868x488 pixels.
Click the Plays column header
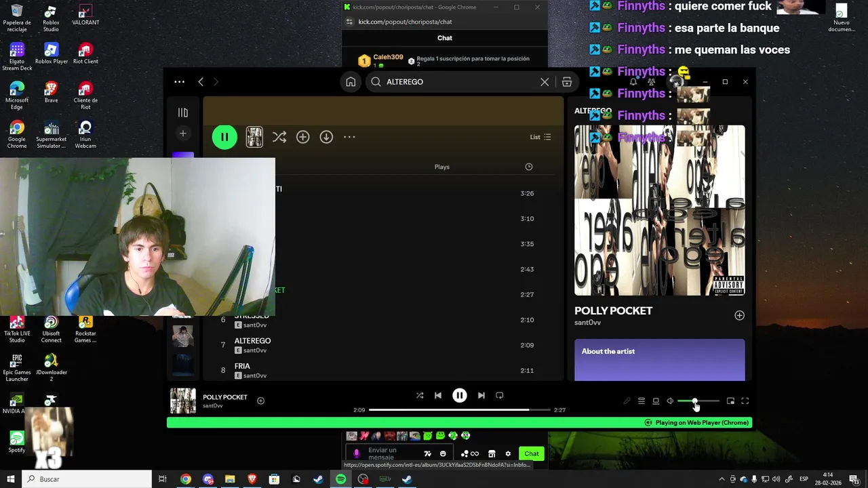click(x=442, y=167)
